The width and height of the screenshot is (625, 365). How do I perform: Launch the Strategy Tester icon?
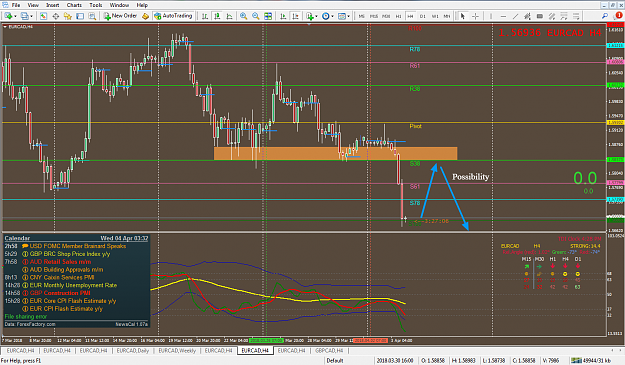click(92, 16)
